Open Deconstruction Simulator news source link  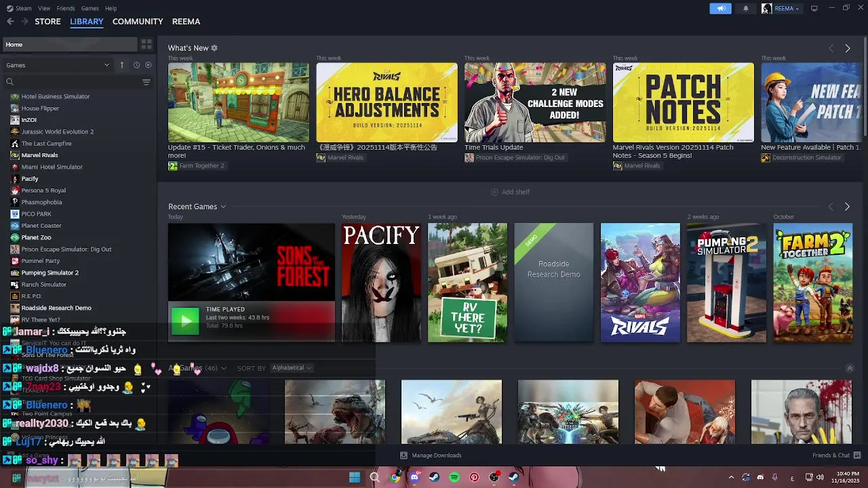[x=806, y=157]
